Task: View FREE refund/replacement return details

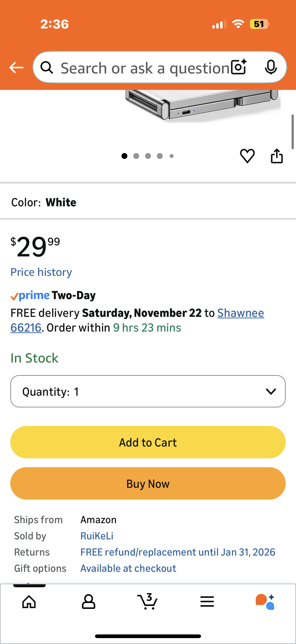Action: click(178, 552)
